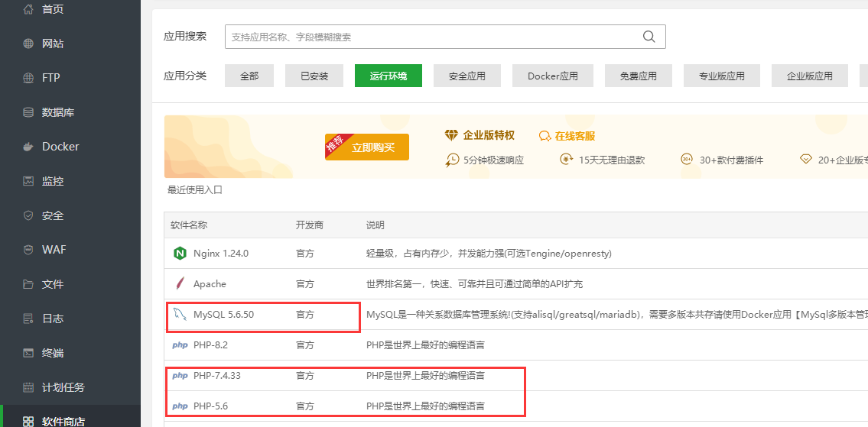The width and height of the screenshot is (868, 427).
Task: Select the 企业版应用 category filter
Action: click(810, 76)
